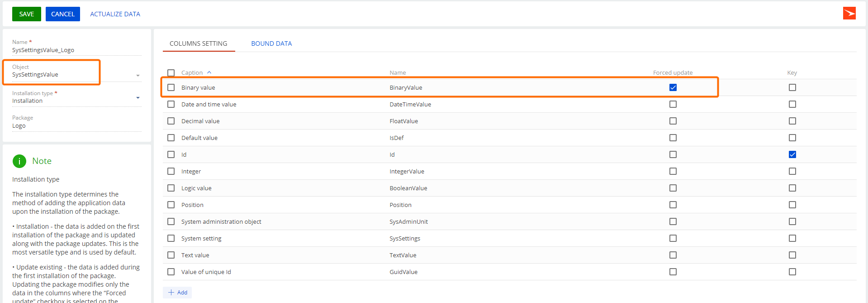868x303 pixels.
Task: Uncheck the Key checkbox for Id
Action: point(792,154)
